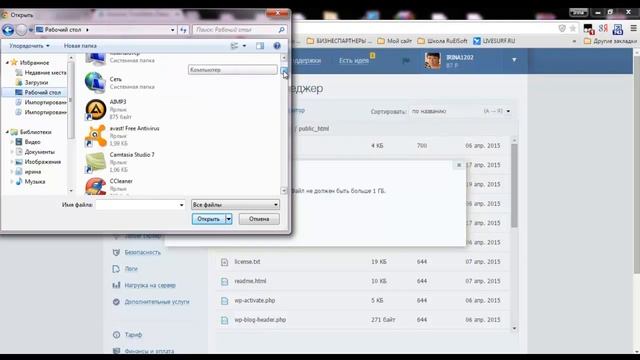This screenshot has height=360, width=640.
Task: Open Упорядочить dropdown menu
Action: coord(29,46)
